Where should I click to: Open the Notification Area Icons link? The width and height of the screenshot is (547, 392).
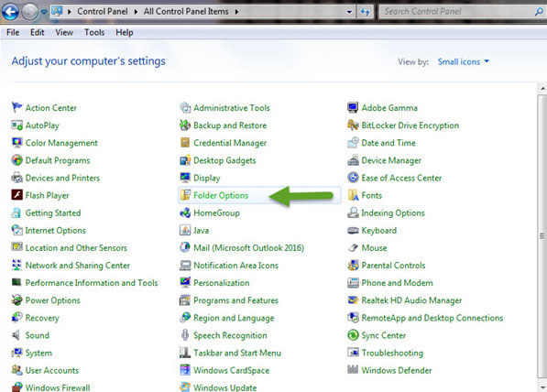point(235,265)
